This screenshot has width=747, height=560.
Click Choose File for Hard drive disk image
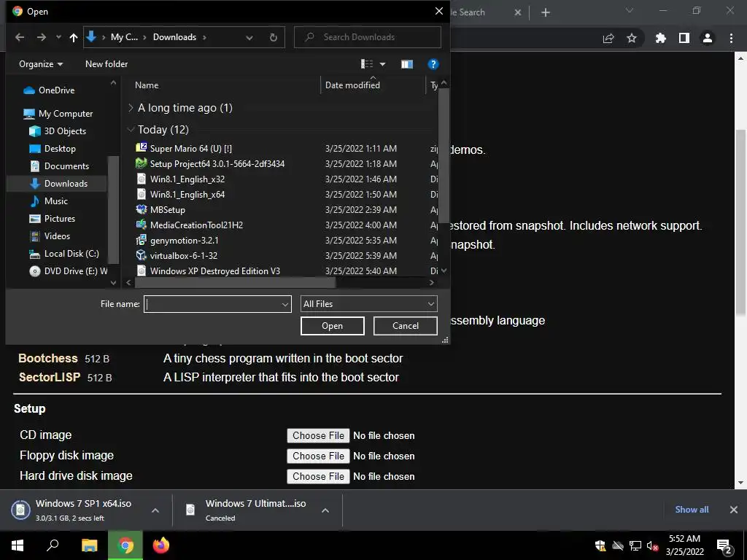[x=318, y=477]
